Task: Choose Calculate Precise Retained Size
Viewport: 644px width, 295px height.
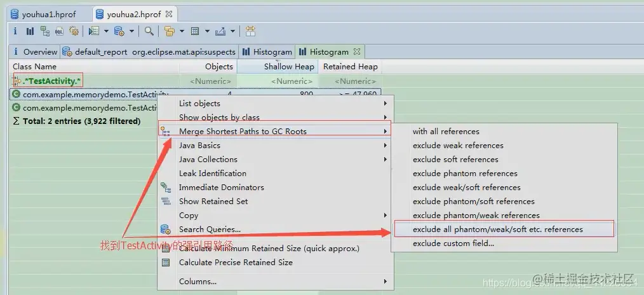Action: click(x=276, y=263)
